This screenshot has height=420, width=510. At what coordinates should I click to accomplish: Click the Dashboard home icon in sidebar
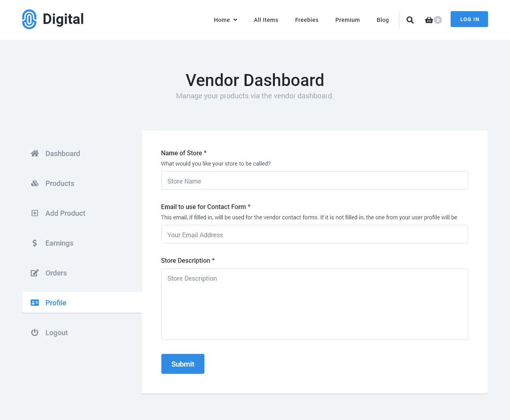coord(35,154)
